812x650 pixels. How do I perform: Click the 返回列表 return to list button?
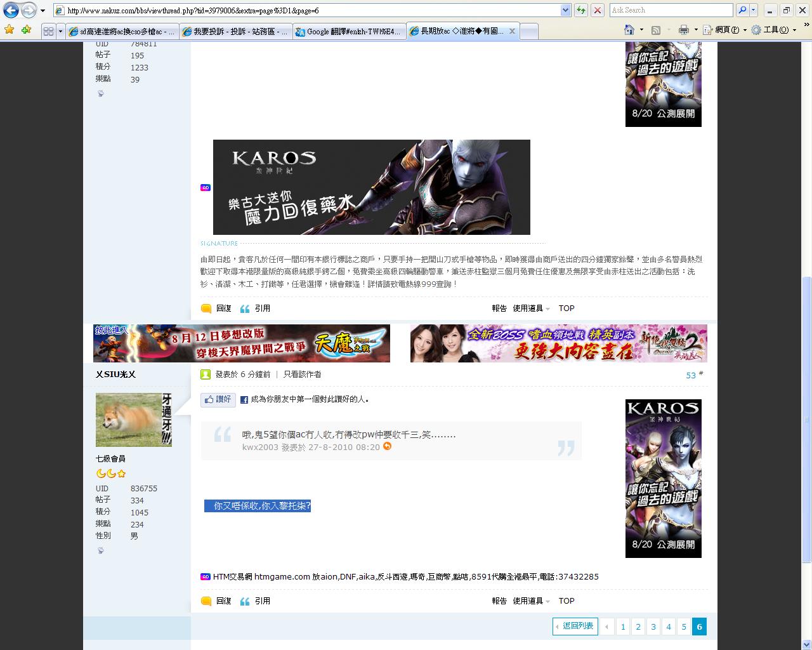(575, 626)
